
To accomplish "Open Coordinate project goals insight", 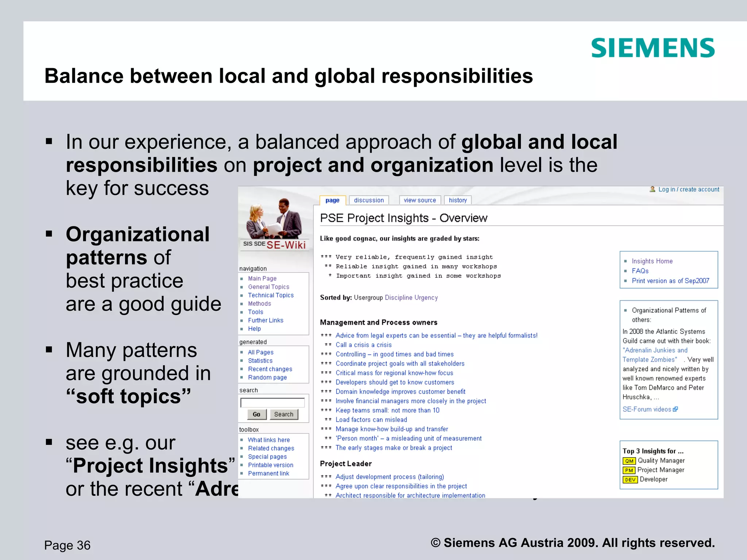I will coord(400,363).
